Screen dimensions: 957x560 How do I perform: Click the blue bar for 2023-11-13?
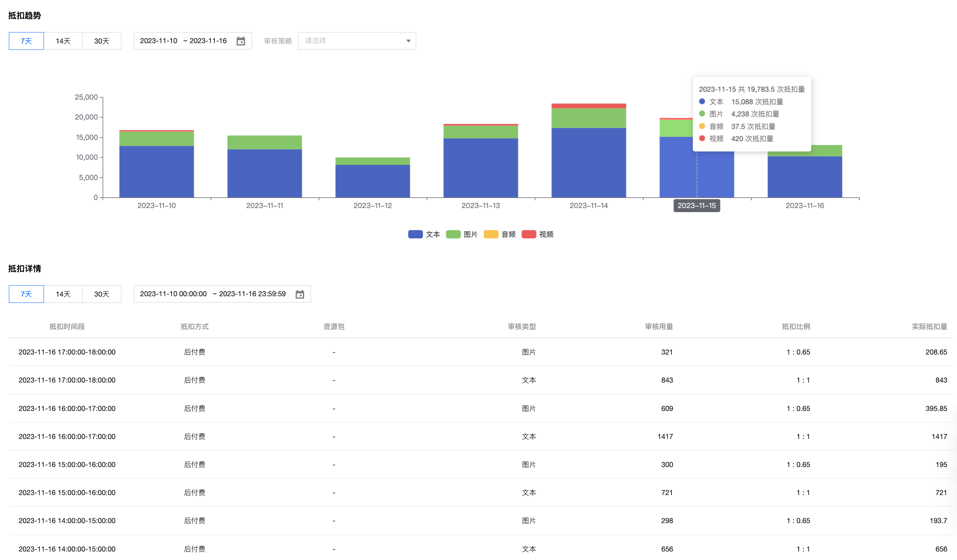coord(481,168)
